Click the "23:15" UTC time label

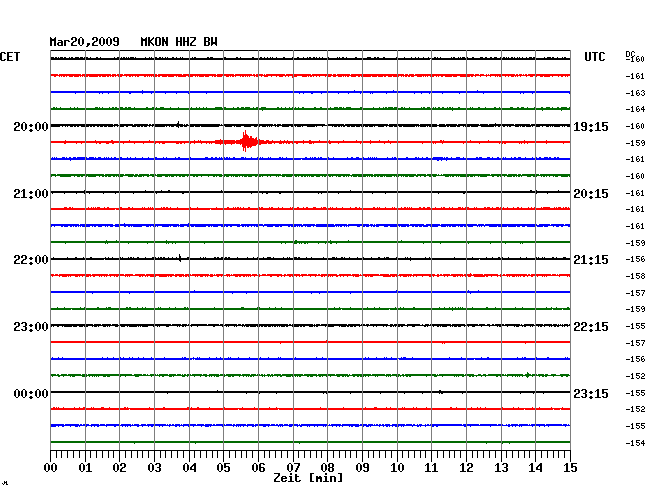click(x=591, y=394)
